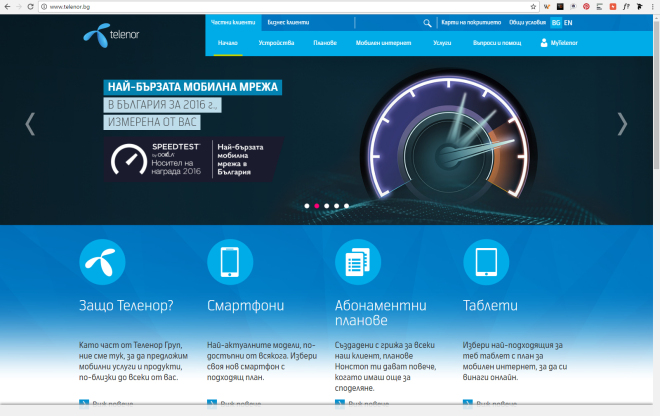This screenshot has height=416, width=660.
Task: Click the Таблети tablet icon
Action: 486,262
